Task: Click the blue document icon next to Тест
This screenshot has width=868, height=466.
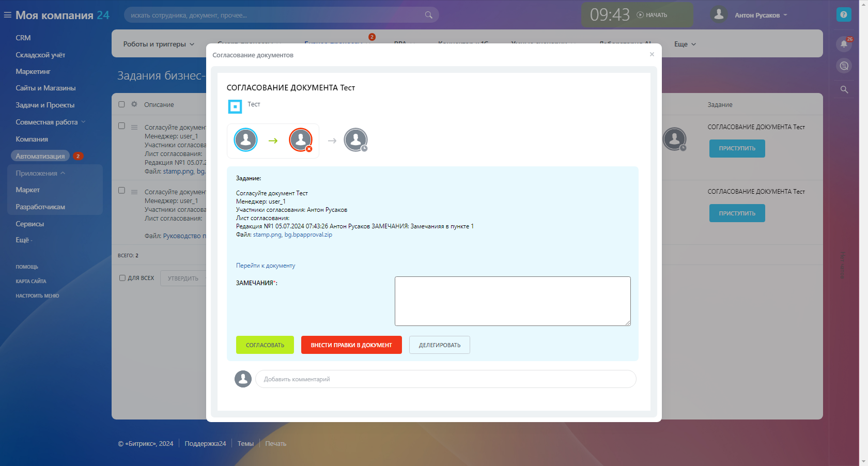Action: point(235,106)
